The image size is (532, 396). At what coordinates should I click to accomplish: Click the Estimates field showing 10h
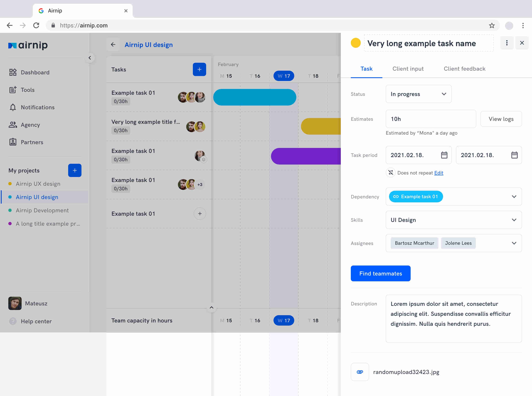pyautogui.click(x=431, y=119)
